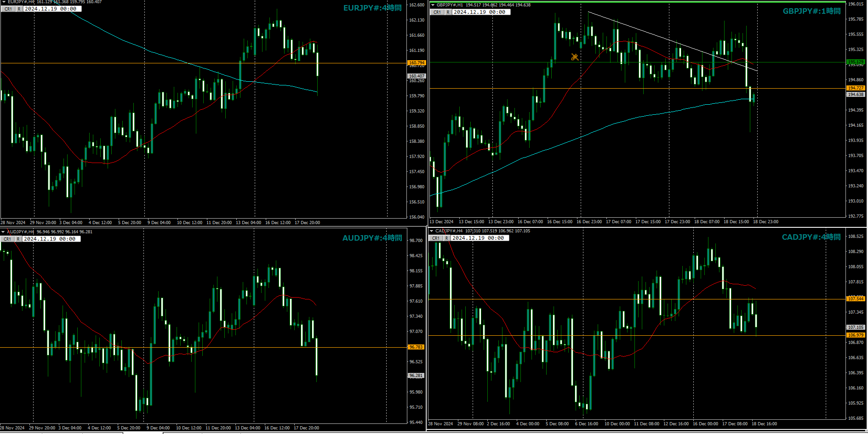The width and height of the screenshot is (868, 434).
Task: Click the '18 Dec 23:00' time label on GBPJPY
Action: click(x=765, y=222)
